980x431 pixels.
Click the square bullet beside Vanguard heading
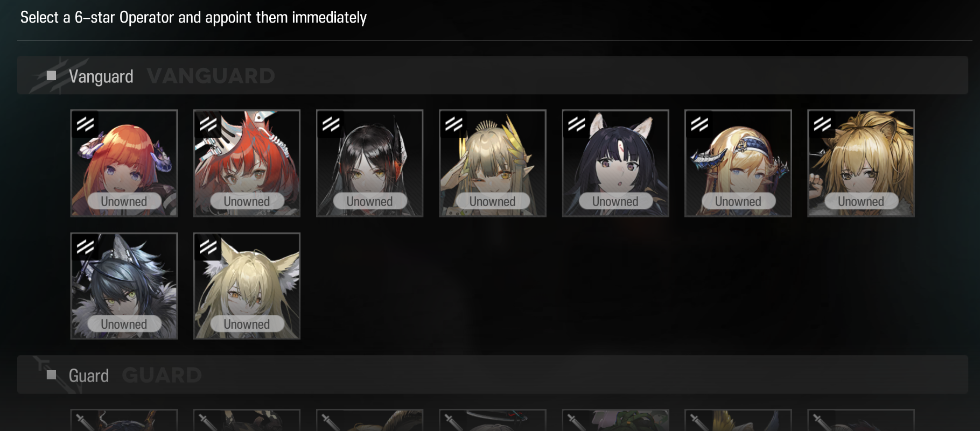pyautogui.click(x=52, y=76)
